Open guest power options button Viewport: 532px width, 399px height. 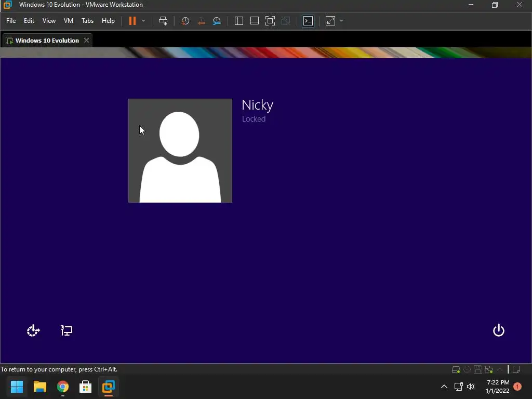tap(498, 330)
